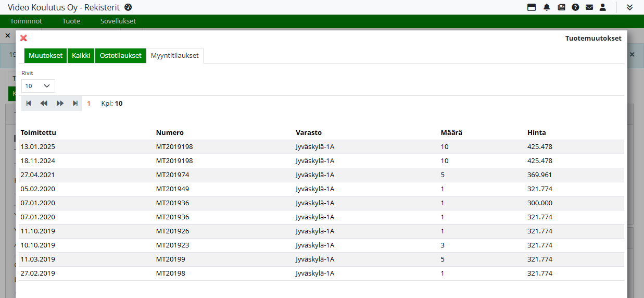The image size is (644, 298).
Task: Open the Sovellukset menu
Action: pyautogui.click(x=118, y=21)
